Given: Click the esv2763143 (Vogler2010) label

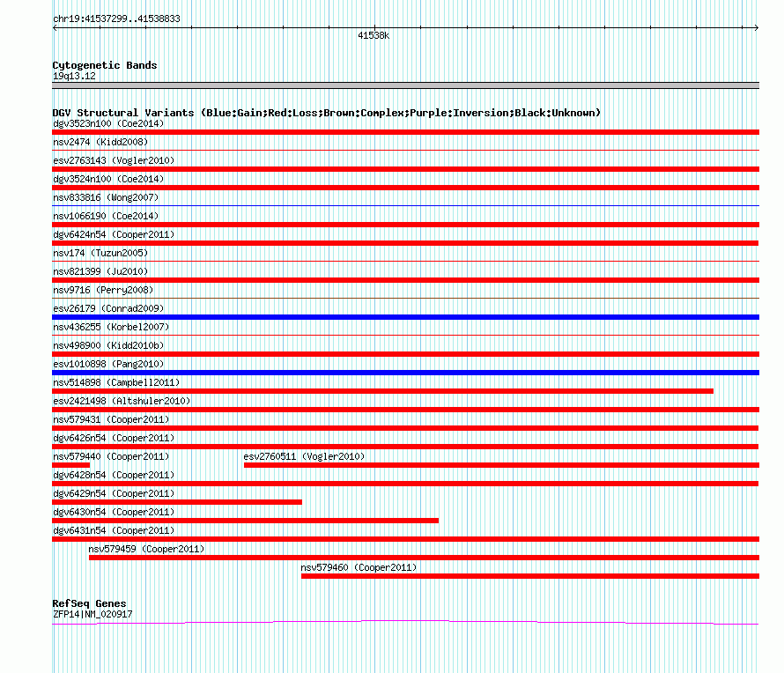Looking at the screenshot, I should [x=114, y=160].
